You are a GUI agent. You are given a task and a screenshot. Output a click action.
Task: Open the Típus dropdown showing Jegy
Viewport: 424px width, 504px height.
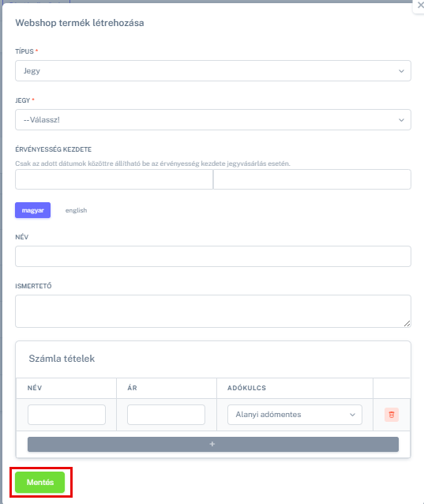point(213,71)
